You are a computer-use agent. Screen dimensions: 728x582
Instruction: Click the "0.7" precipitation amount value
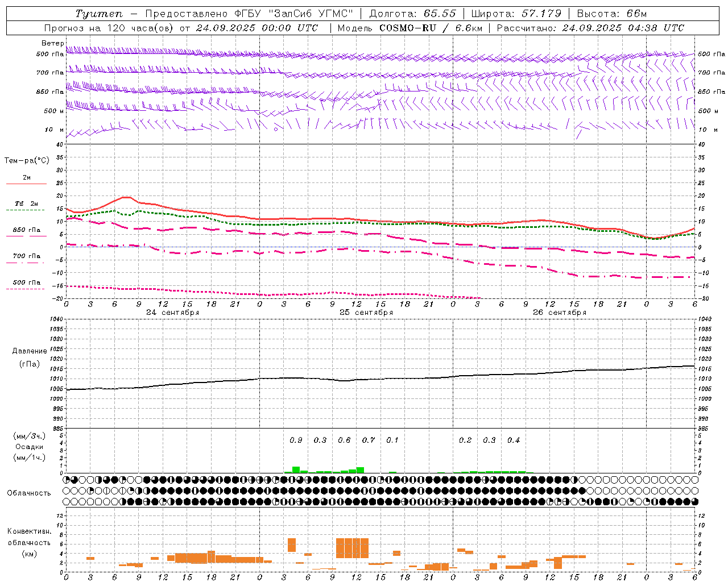click(369, 440)
